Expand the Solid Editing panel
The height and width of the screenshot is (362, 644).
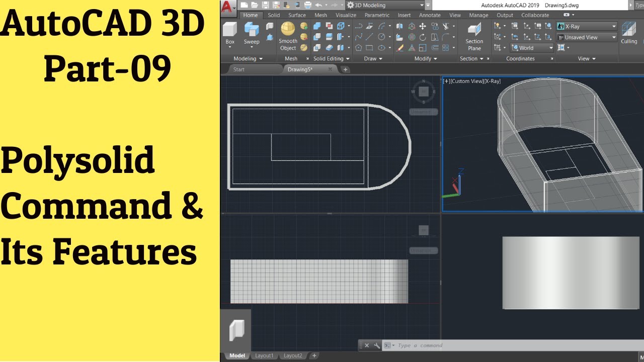pyautogui.click(x=331, y=59)
